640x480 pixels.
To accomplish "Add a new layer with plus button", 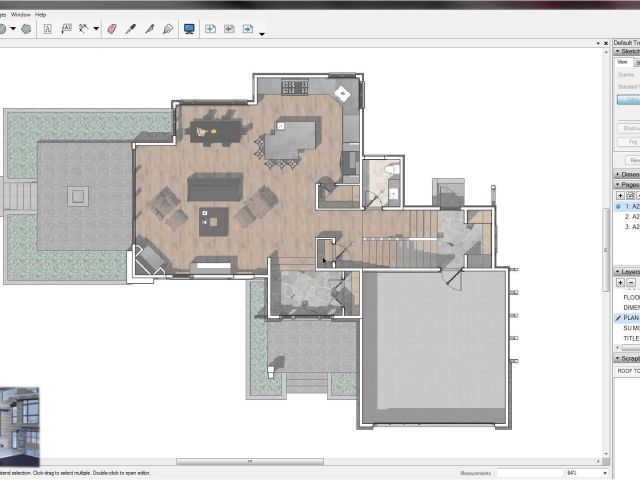I will tap(620, 283).
